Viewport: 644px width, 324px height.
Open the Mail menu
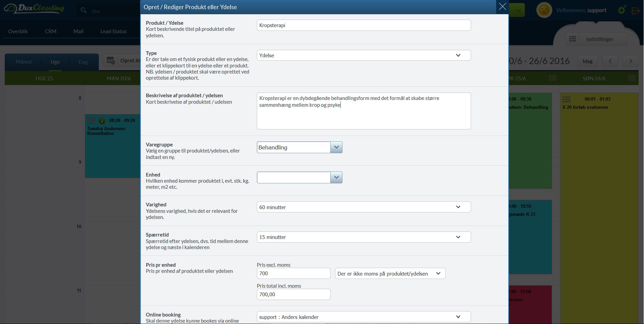(79, 31)
